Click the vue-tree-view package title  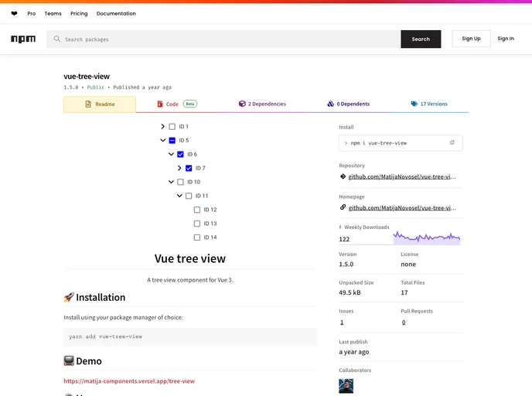(87, 77)
